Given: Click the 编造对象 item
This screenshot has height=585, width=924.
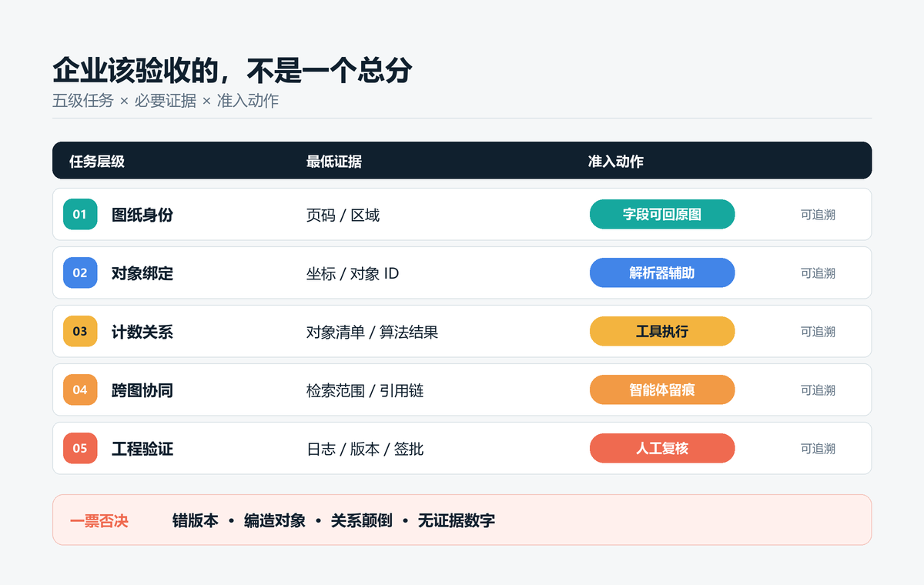Looking at the screenshot, I should pyautogui.click(x=275, y=520).
